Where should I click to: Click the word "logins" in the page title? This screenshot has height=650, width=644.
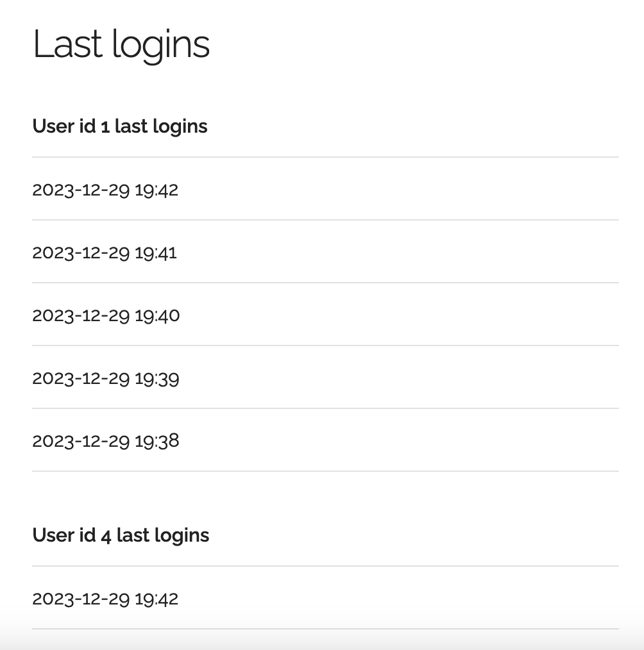click(161, 46)
